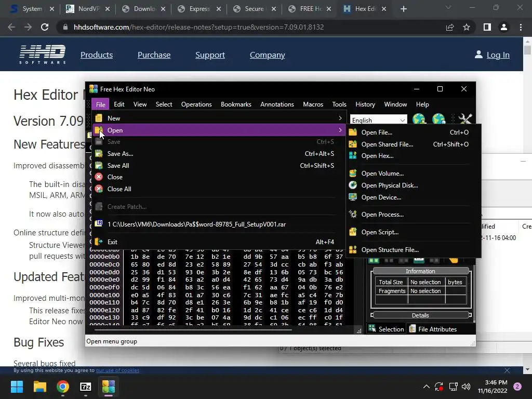The height and width of the screenshot is (399, 532).
Task: Open new Chrome tab
Action: tap(403, 9)
